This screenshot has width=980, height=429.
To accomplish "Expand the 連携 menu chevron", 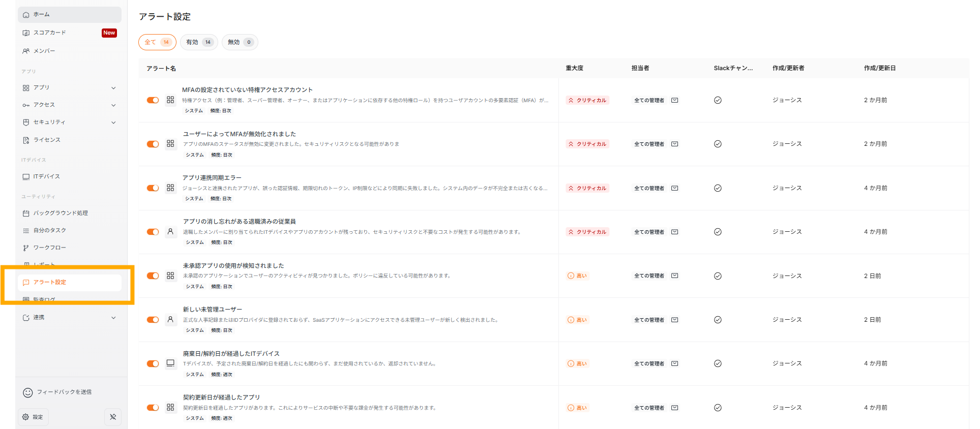I will point(113,318).
